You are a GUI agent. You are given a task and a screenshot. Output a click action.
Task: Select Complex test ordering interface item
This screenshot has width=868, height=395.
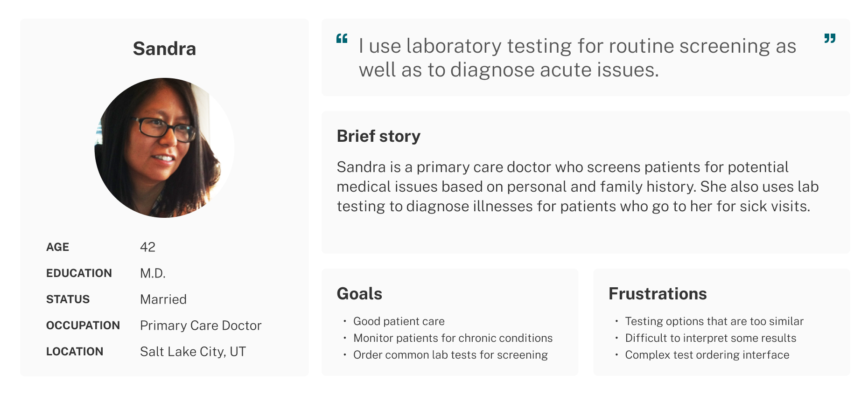point(707,355)
